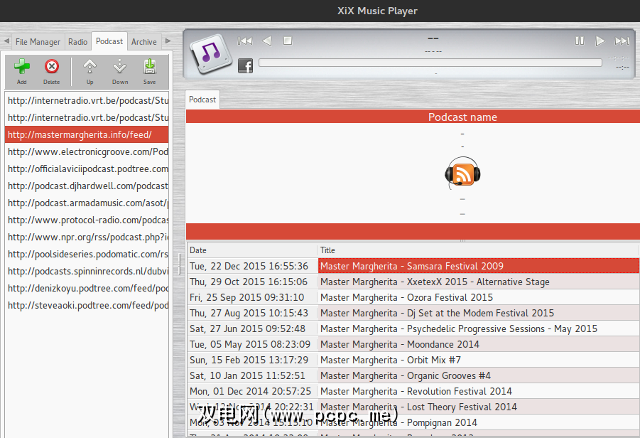Select the officialaviciipodcast.podtree.com feed
The width and height of the screenshot is (640, 438).
[x=87, y=169]
